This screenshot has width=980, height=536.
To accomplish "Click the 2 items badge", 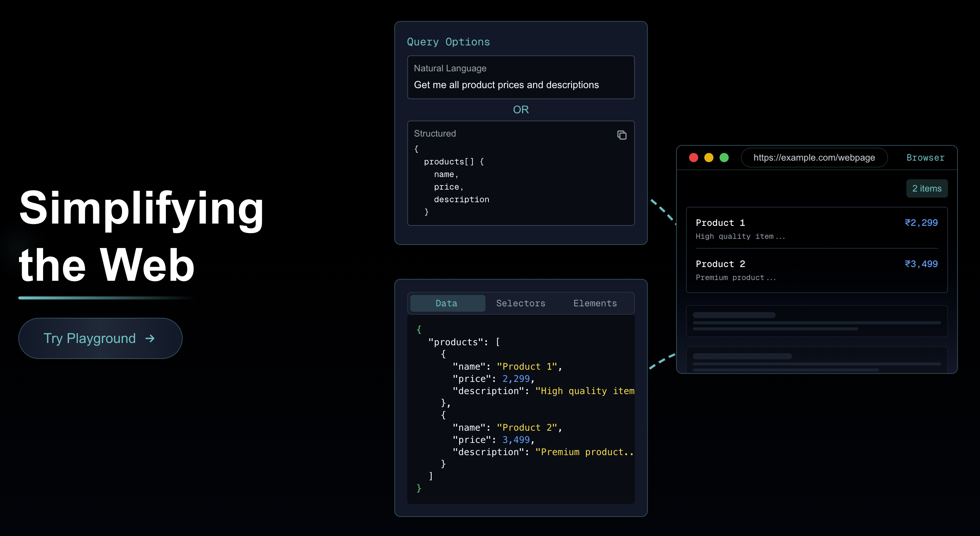I will 927,188.
